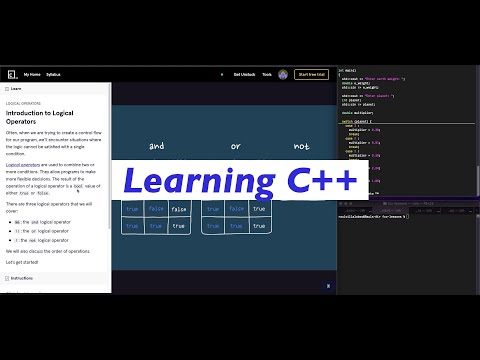Image resolution: width=480 pixels, height=360 pixels.
Task: Click the Learn section icon
Action: tap(7, 89)
